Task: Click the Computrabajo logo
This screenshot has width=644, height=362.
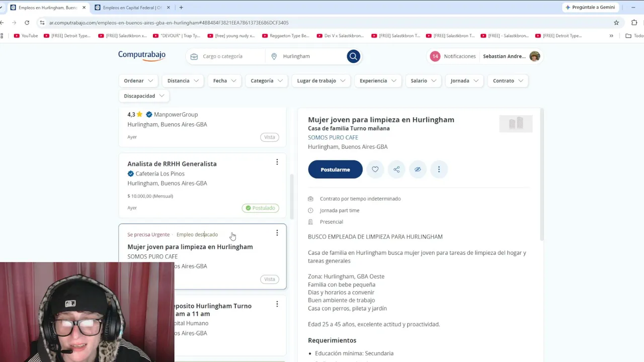Action: 142,56
